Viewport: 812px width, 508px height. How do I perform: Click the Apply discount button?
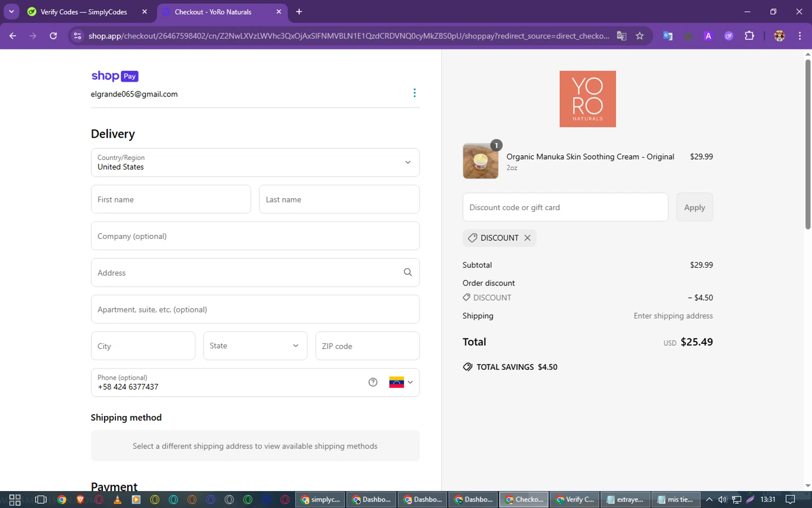coord(695,207)
